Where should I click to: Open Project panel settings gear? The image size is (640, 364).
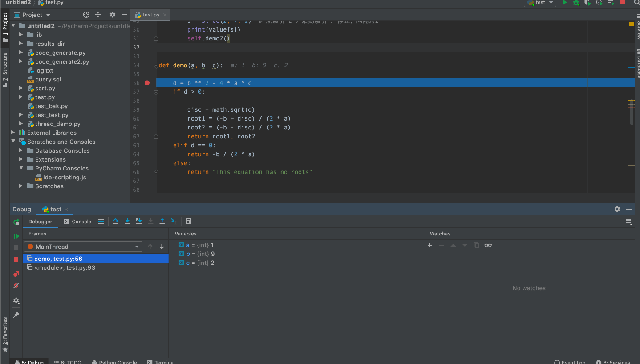pyautogui.click(x=113, y=15)
